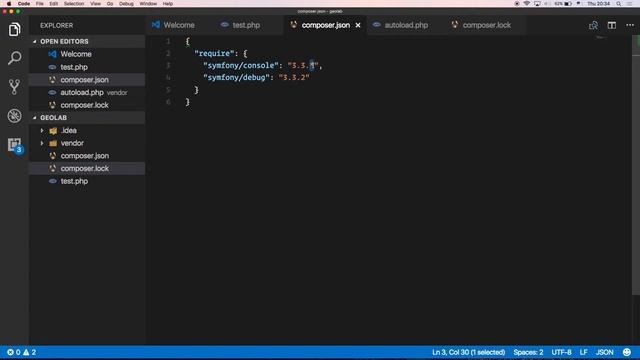Click the editor vertical scrollbar
The image size is (640, 360).
[636, 164]
